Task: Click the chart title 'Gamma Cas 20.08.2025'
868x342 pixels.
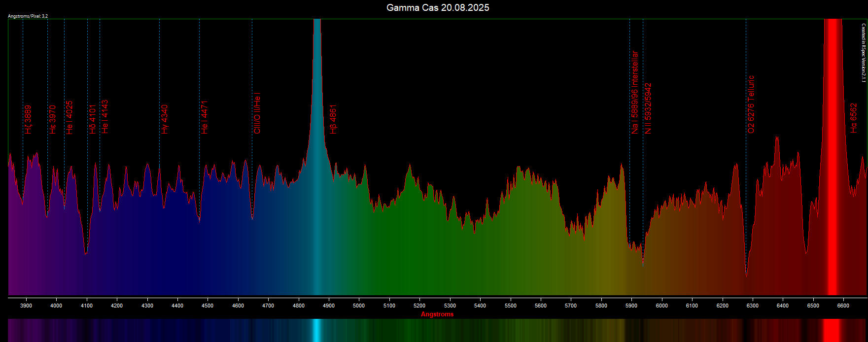Action: (438, 8)
